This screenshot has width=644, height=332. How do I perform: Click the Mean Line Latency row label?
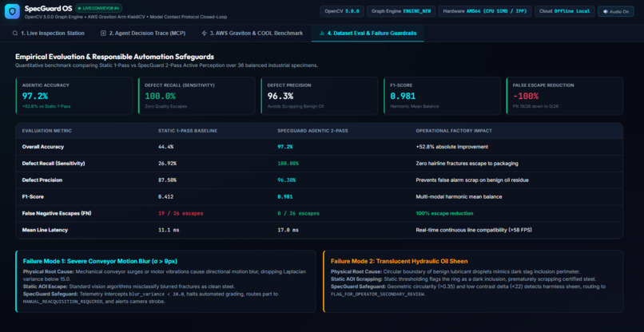pyautogui.click(x=45, y=230)
